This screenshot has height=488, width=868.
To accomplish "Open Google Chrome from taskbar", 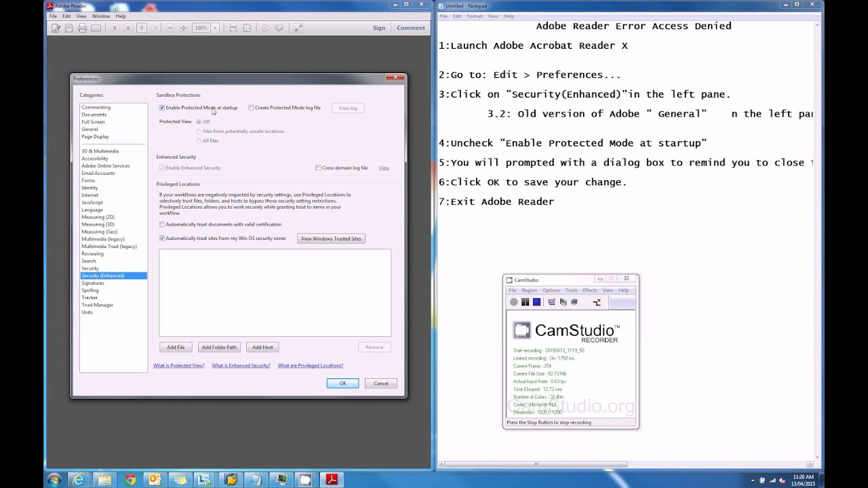I will click(130, 480).
